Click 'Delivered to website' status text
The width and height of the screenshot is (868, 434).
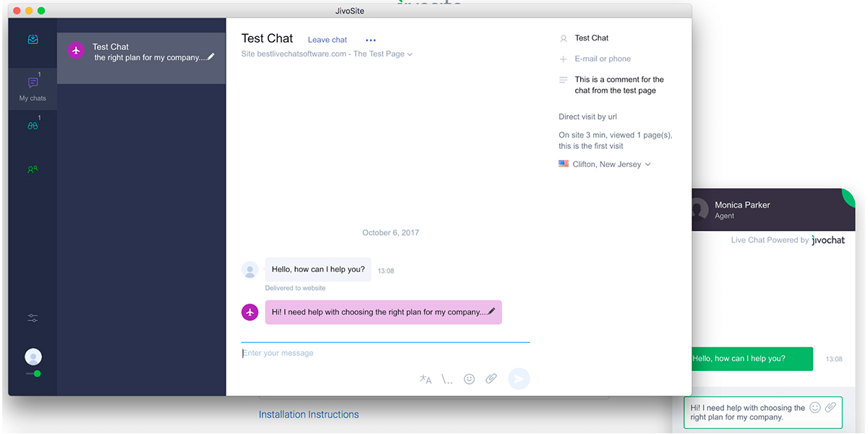295,289
